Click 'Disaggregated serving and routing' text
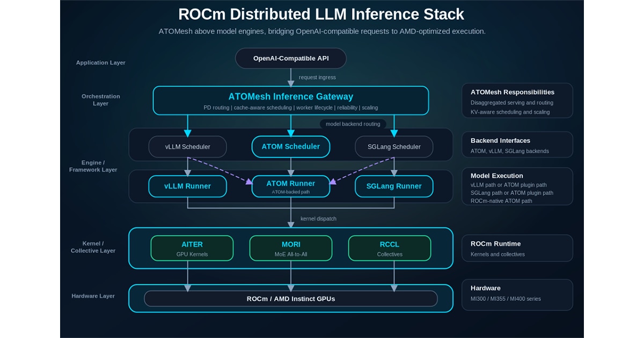Viewport: 644px width, 338px height. click(x=512, y=103)
